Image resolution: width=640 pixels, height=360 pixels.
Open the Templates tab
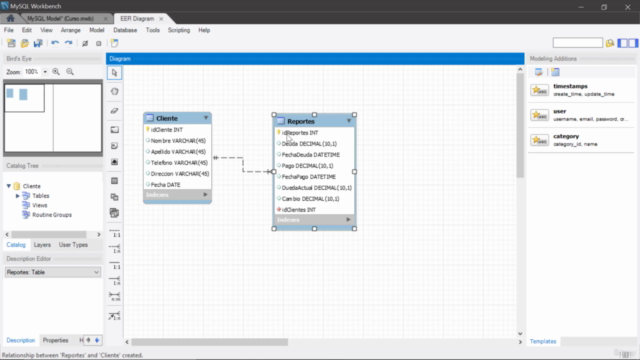[x=543, y=341]
